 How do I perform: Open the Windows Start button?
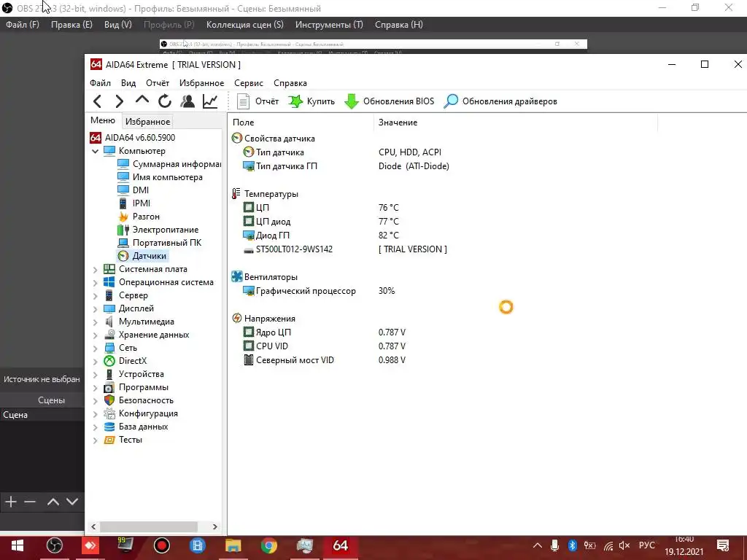(18, 545)
